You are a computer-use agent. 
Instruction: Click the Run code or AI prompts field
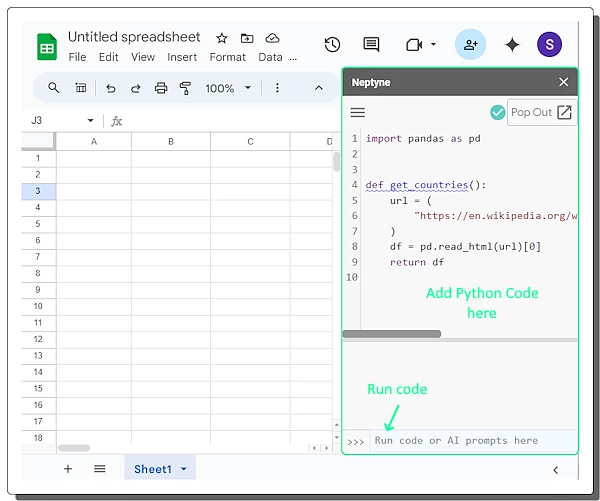pos(470,440)
